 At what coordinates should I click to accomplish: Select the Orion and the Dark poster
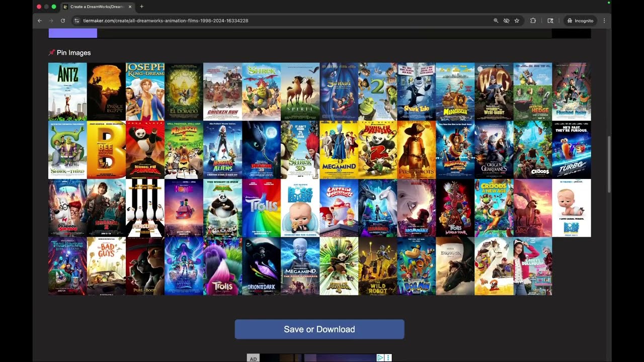(x=261, y=266)
